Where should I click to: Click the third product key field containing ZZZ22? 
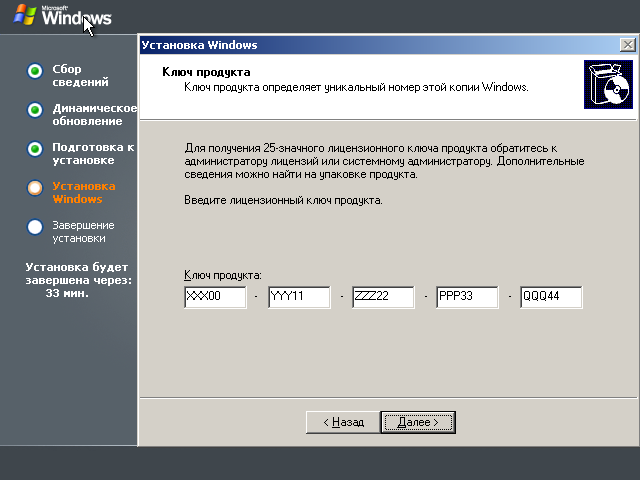pos(383,297)
